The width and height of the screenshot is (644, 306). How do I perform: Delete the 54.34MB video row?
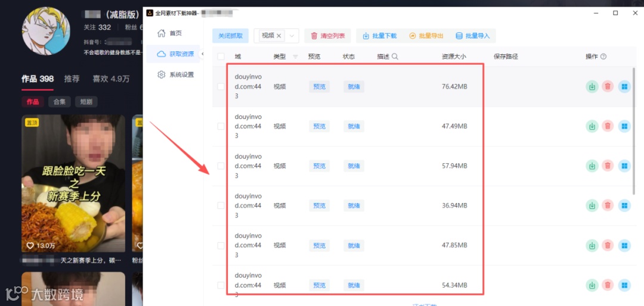[x=608, y=285]
